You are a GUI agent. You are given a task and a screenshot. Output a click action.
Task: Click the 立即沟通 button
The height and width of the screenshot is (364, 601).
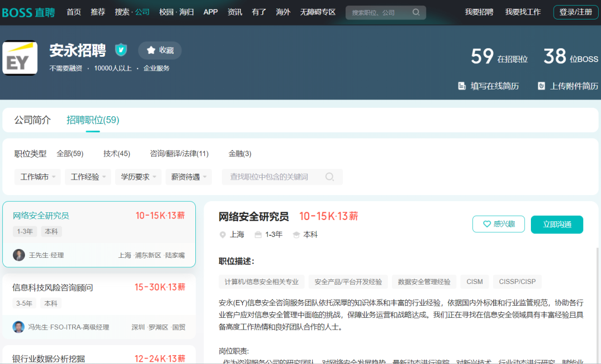click(557, 225)
